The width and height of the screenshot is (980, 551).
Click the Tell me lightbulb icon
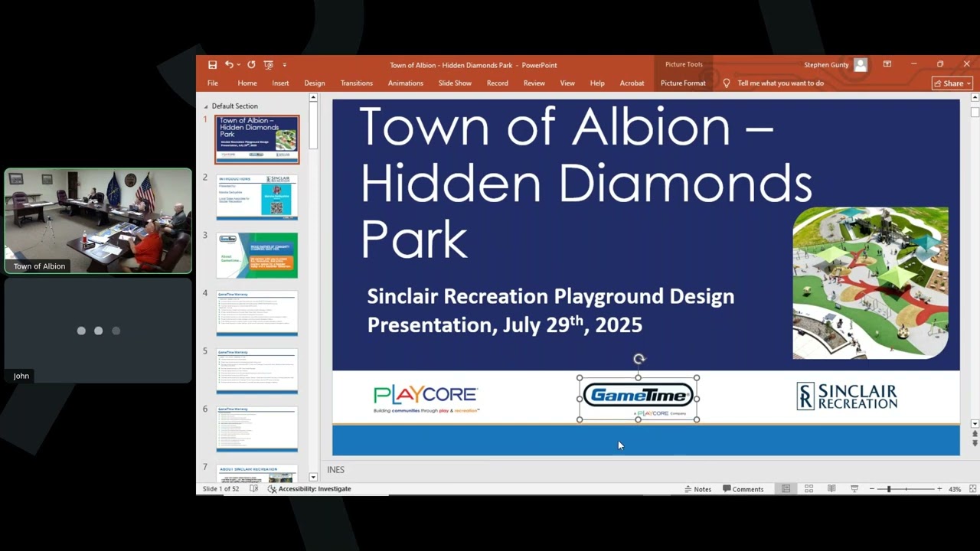click(727, 83)
